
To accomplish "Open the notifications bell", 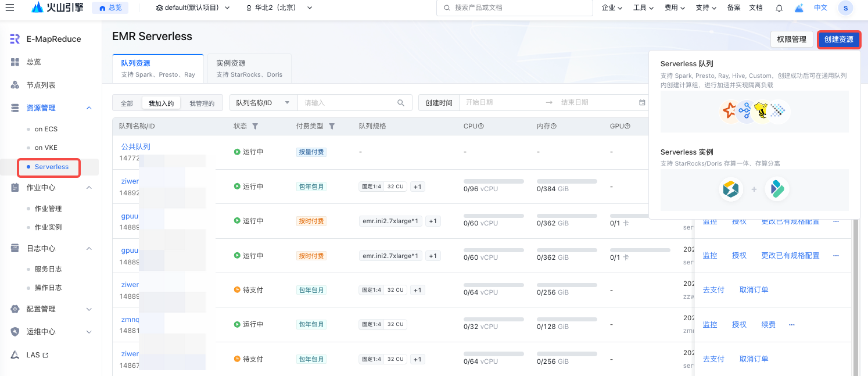I will (779, 8).
